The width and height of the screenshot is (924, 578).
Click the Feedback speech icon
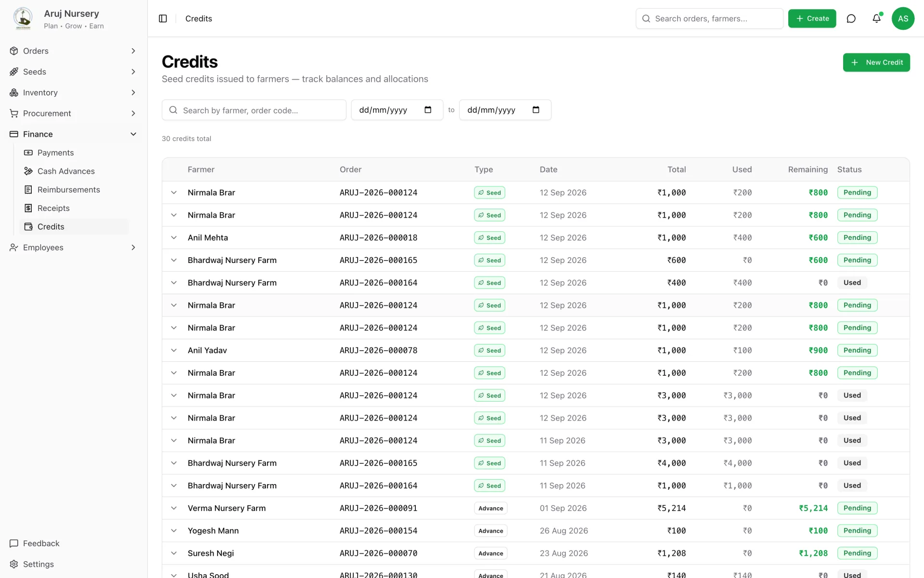[14, 543]
